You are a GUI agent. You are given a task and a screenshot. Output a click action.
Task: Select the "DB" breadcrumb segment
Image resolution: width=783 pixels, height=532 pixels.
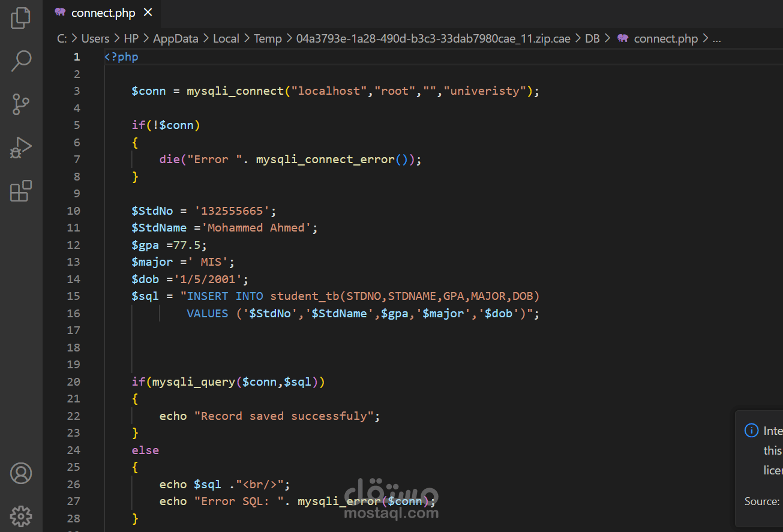click(592, 38)
